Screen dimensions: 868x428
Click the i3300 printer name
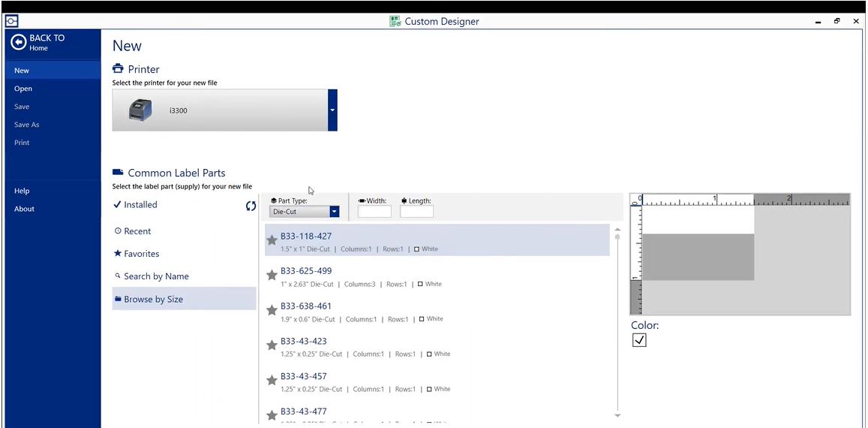pyautogui.click(x=179, y=110)
